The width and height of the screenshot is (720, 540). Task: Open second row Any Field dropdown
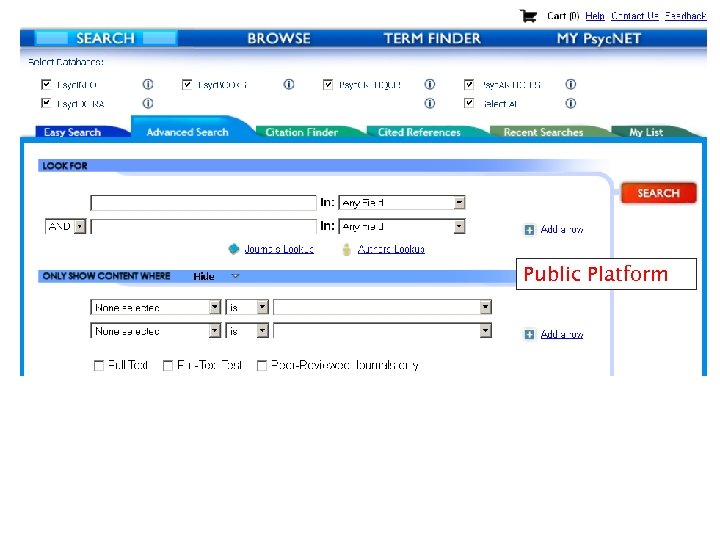[x=402, y=226]
